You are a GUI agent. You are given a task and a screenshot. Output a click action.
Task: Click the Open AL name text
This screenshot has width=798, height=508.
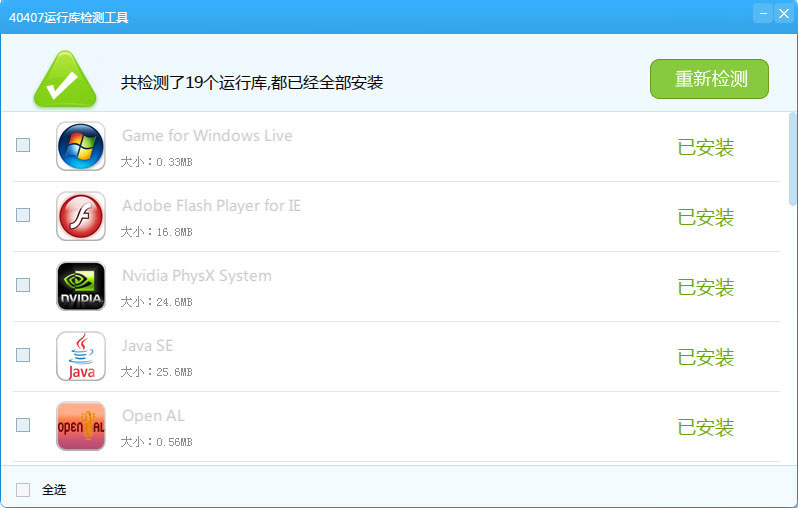[153, 415]
